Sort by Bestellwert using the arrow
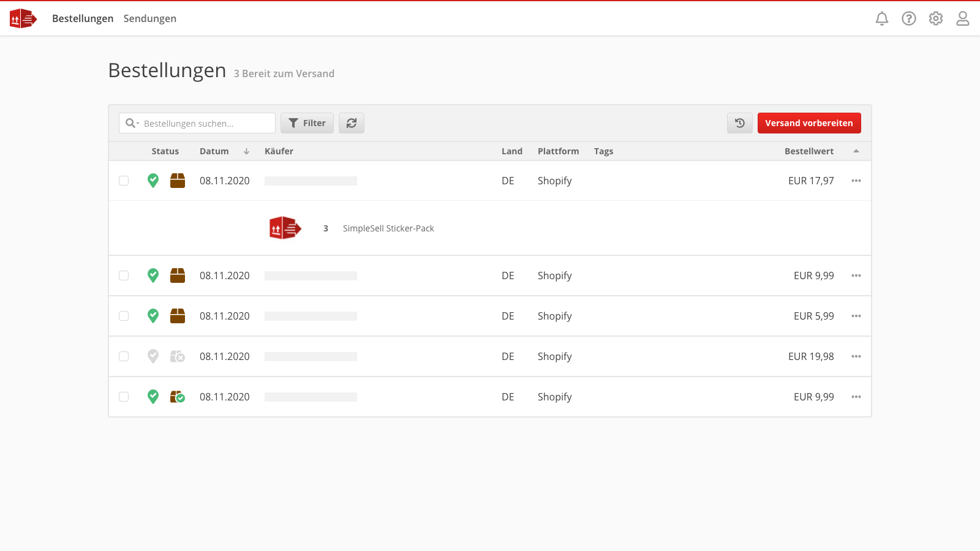This screenshot has height=551, width=980. (x=856, y=151)
